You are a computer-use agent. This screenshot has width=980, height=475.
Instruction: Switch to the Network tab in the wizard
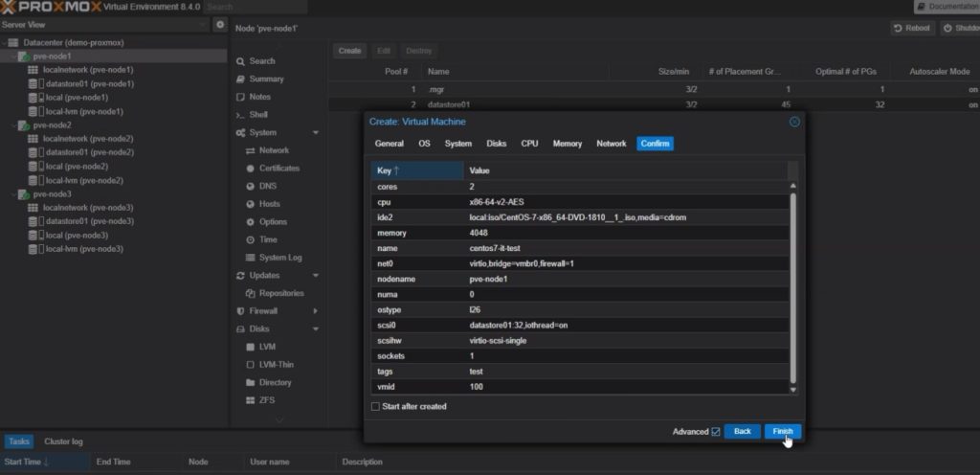611,144
